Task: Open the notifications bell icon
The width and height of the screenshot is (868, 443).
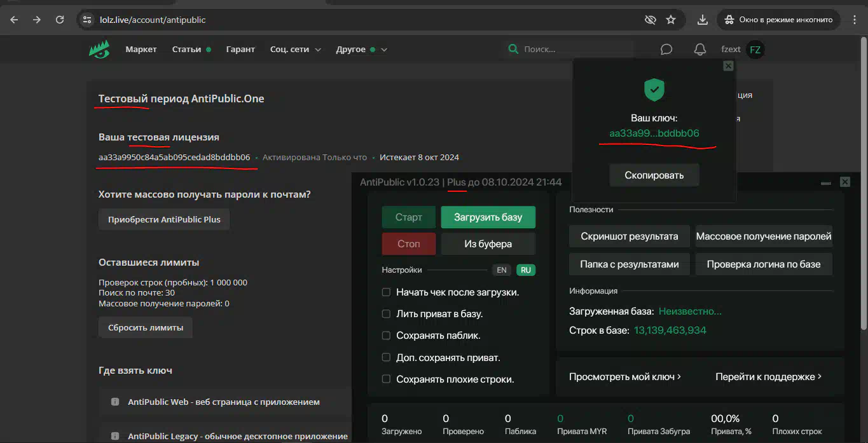Action: pyautogui.click(x=700, y=50)
